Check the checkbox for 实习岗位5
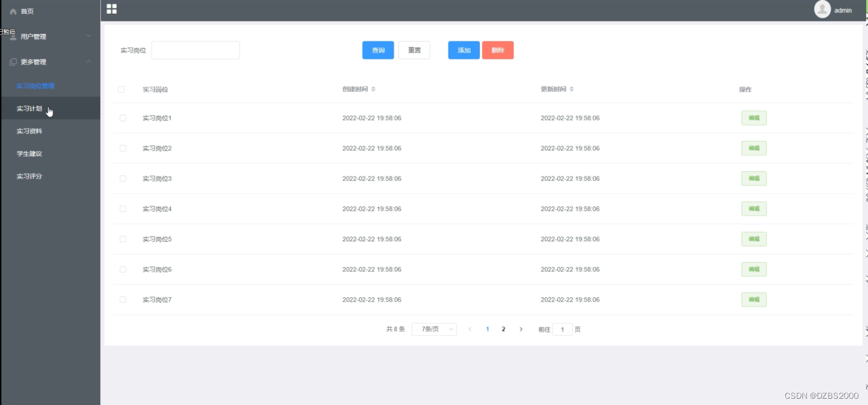Screen dimensions: 868x405 click(123, 239)
